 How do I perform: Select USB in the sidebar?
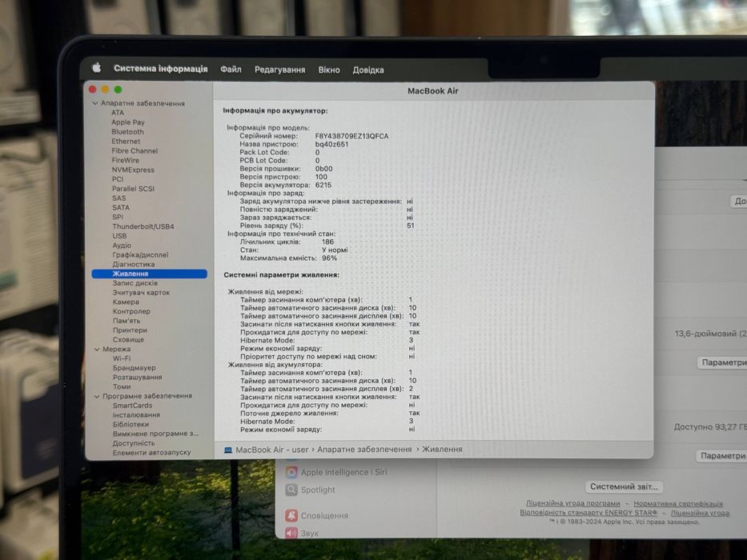pos(119,236)
